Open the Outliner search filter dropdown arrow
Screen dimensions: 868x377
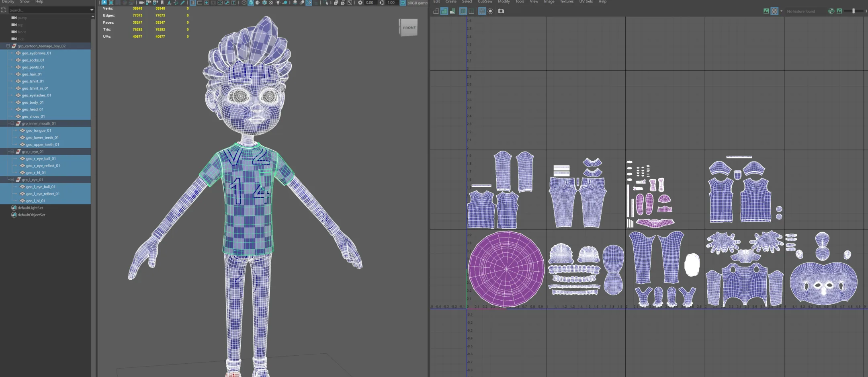[92, 10]
